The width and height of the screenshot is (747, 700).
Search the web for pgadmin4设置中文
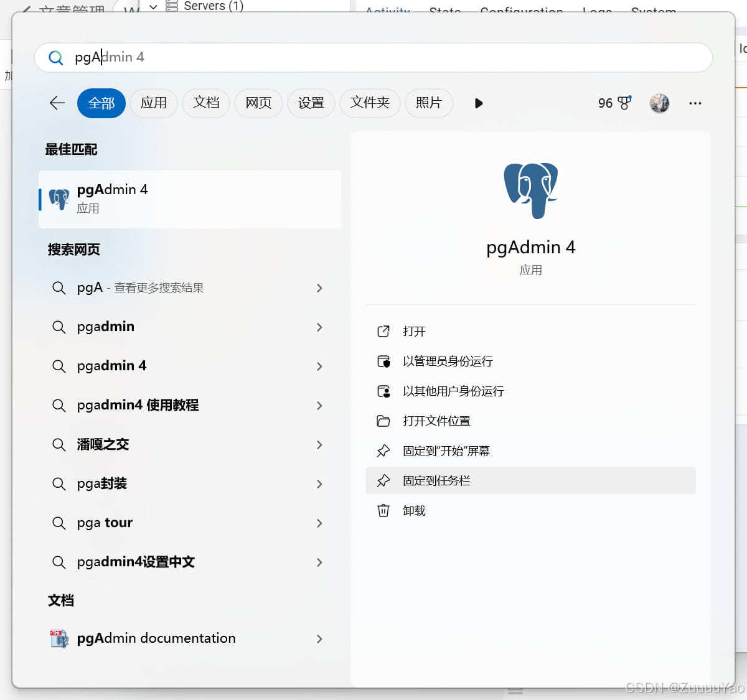(x=190, y=562)
